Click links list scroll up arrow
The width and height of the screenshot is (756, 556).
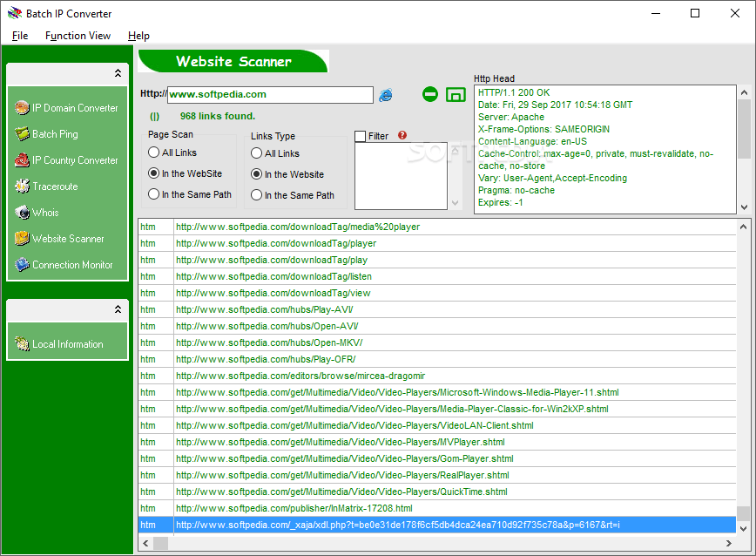(744, 227)
